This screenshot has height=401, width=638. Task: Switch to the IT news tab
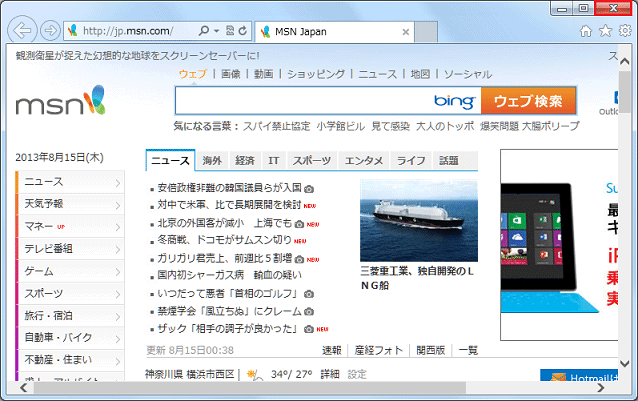pyautogui.click(x=274, y=161)
